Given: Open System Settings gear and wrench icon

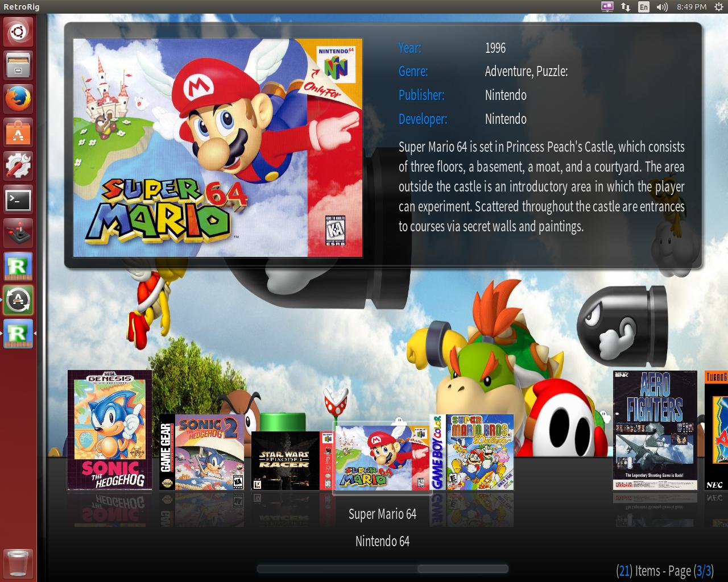Looking at the screenshot, I should [18, 166].
